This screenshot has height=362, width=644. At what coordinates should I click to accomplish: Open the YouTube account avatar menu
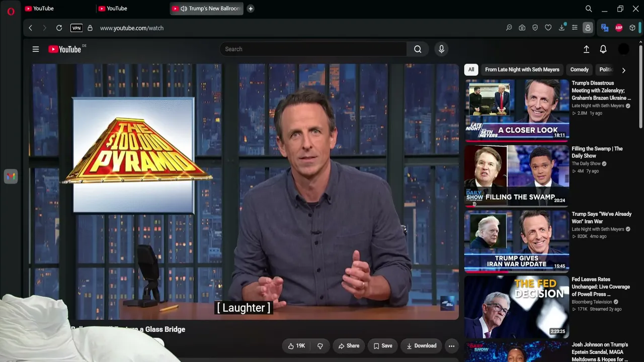[x=623, y=49]
